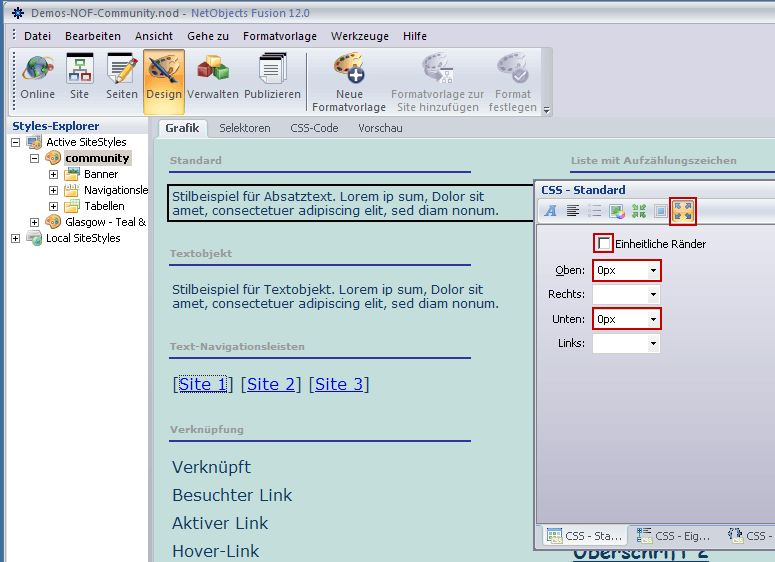Open text alignment settings in CSS panel
This screenshot has width=775, height=562.
click(x=573, y=211)
